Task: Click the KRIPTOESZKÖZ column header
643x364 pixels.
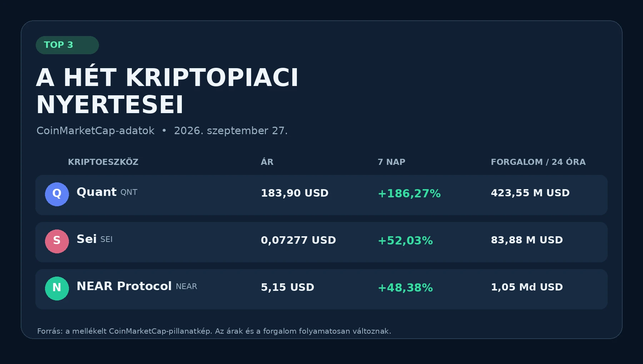Action: [103, 162]
